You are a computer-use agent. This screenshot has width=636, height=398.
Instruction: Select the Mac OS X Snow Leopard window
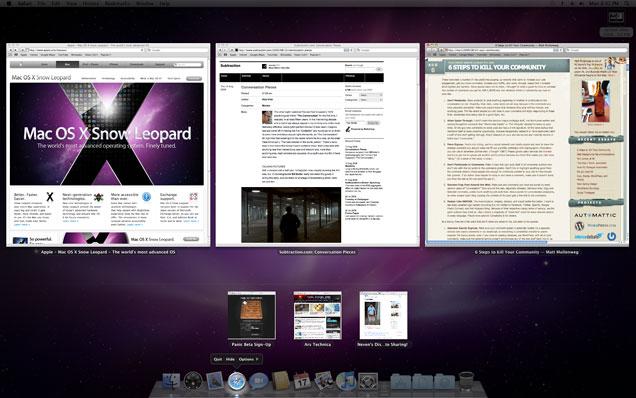pyautogui.click(x=108, y=145)
